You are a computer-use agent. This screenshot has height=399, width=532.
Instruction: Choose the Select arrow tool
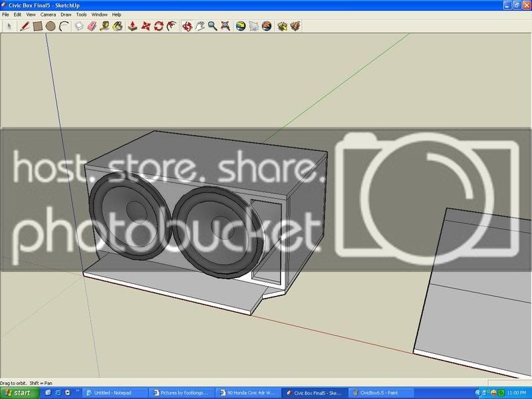click(9, 26)
